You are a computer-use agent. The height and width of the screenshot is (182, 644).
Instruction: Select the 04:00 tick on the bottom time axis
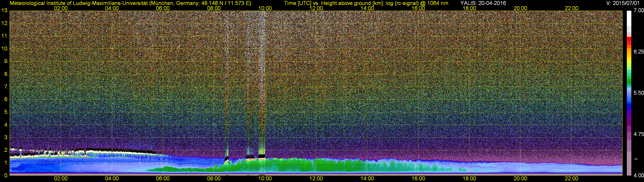pos(112,179)
